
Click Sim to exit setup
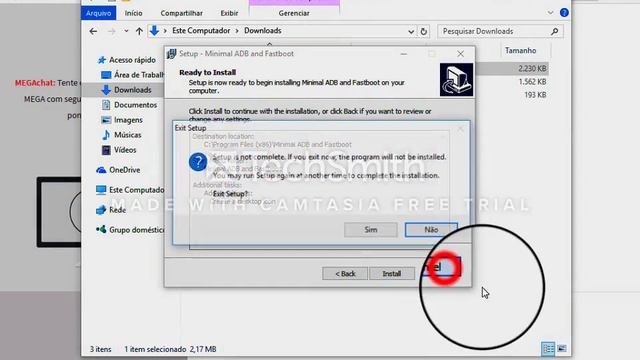click(x=371, y=230)
